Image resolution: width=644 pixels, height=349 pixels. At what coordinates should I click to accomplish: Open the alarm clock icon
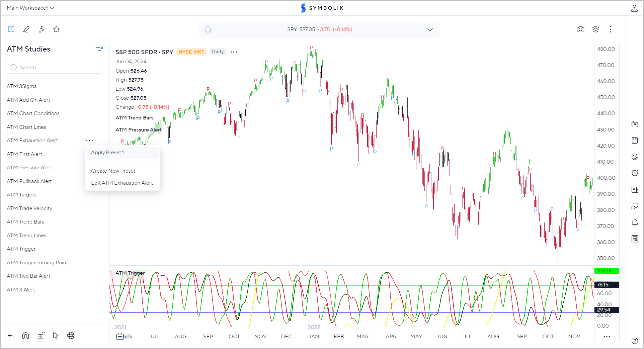click(635, 173)
